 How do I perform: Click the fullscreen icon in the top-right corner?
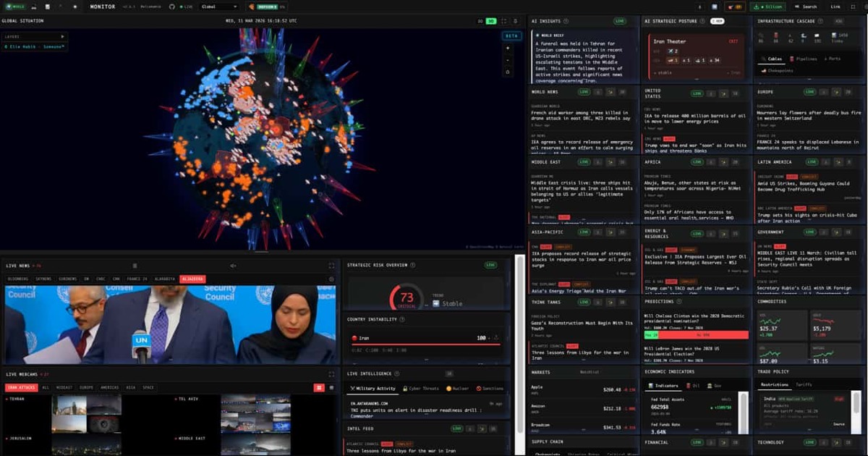pos(853,7)
